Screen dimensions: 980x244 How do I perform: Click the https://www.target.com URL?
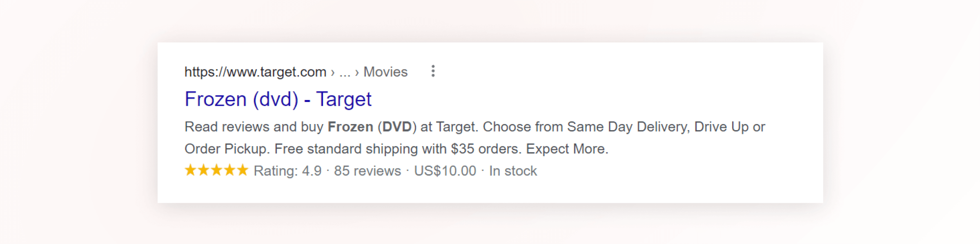coord(255,72)
